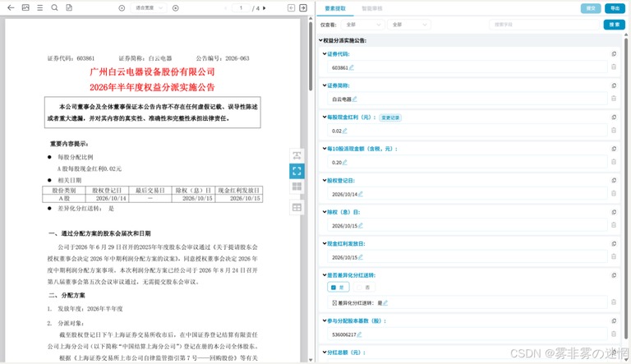Click the 2026/10/15 value under 现金红利发放日
Screen dimensions: 631x364
pyautogui.click(x=344, y=257)
